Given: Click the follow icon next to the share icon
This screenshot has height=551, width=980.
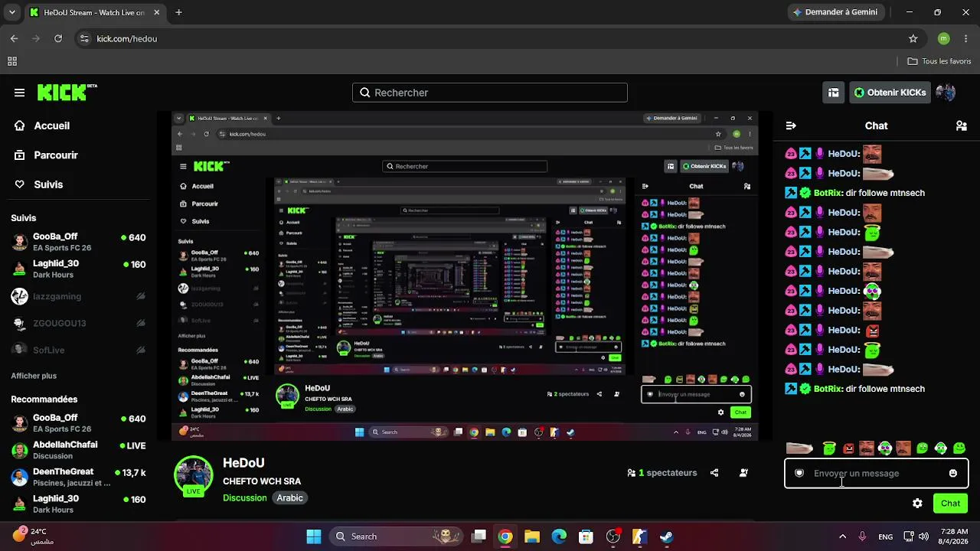Looking at the screenshot, I should 743,473.
